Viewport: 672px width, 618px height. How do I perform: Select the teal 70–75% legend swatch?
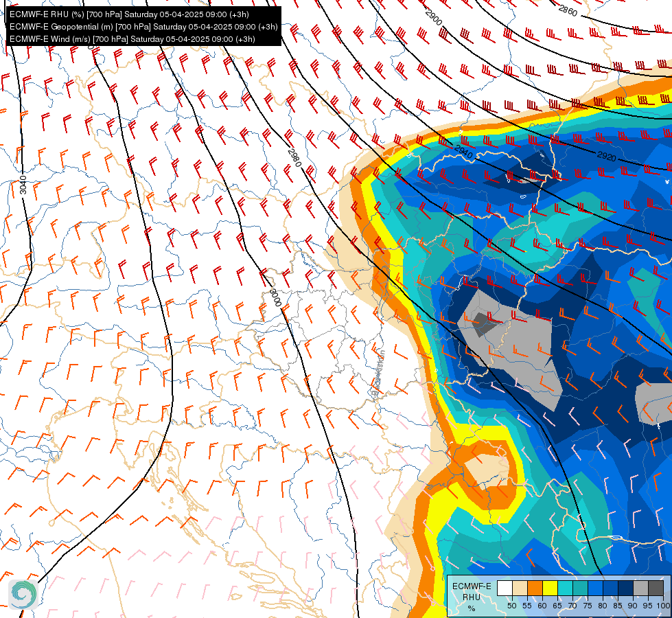580,588
